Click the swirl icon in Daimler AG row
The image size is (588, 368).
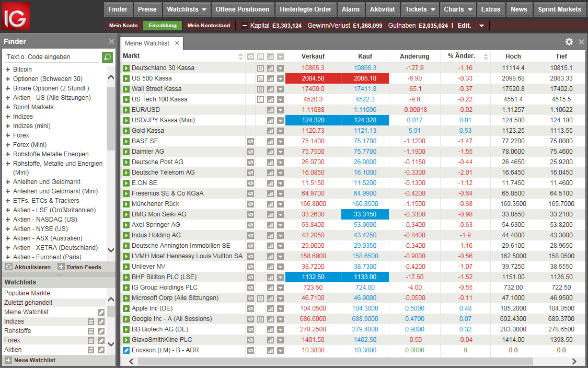click(x=250, y=152)
